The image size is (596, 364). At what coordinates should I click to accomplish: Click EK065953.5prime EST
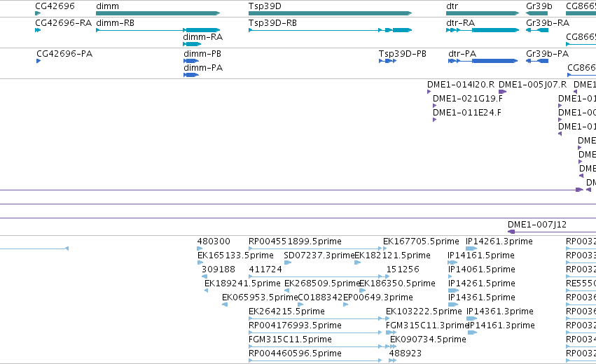(x=225, y=304)
